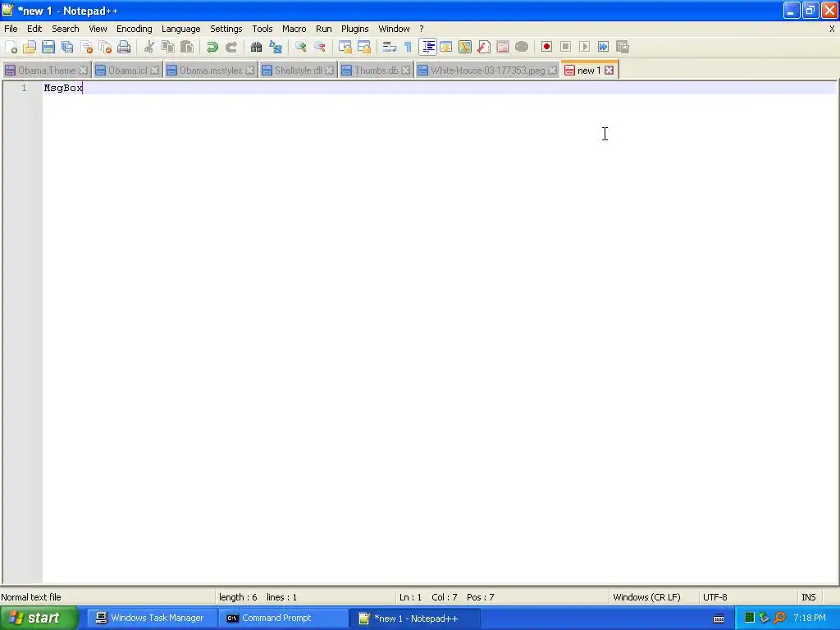Show all characters pilcrow icon
The image size is (840, 630).
[x=409, y=47]
